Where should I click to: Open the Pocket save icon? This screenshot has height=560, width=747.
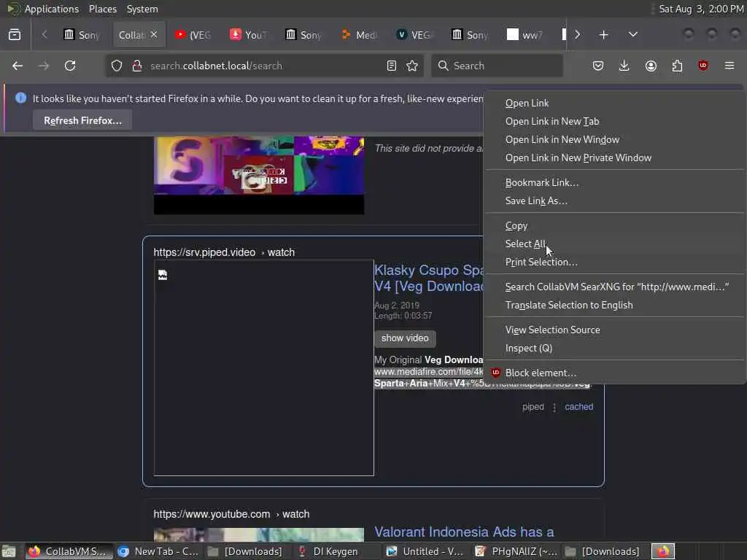click(x=598, y=66)
